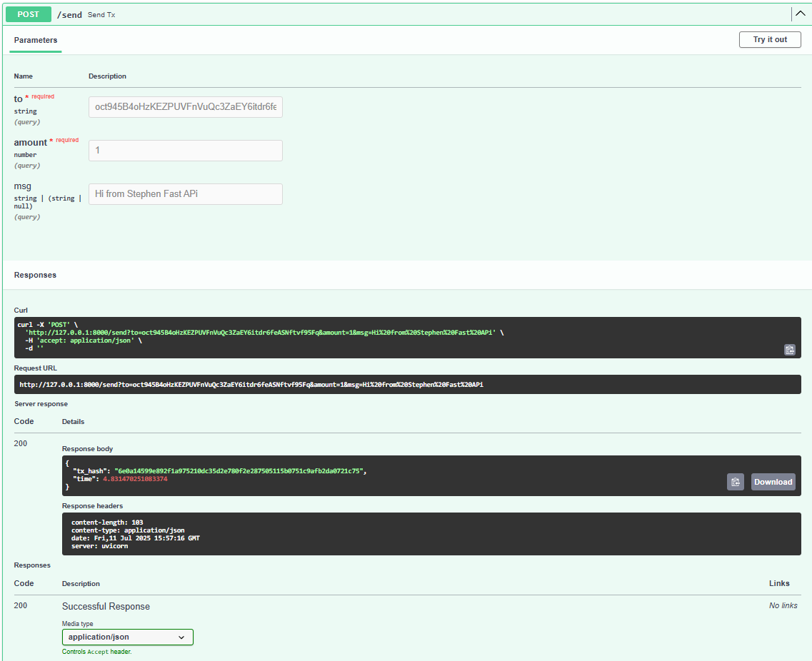Click the 'content-length: 103' header line

[x=107, y=523]
